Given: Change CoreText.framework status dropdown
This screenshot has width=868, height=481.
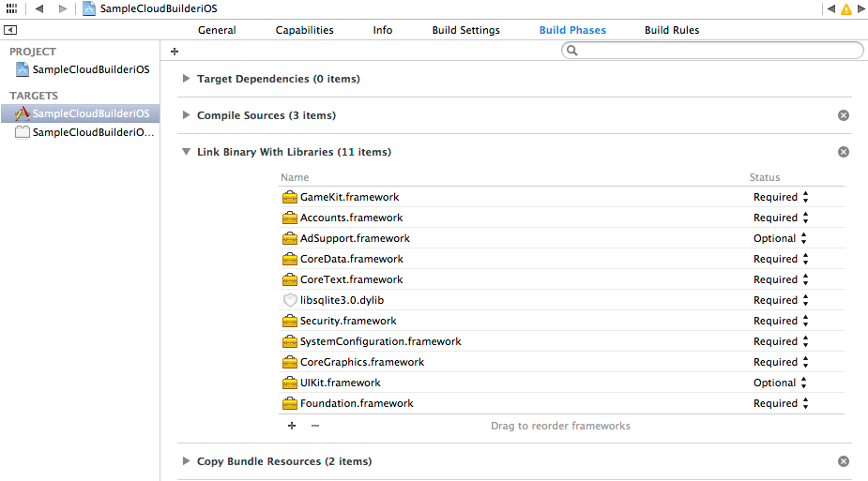Looking at the screenshot, I should click(x=781, y=279).
